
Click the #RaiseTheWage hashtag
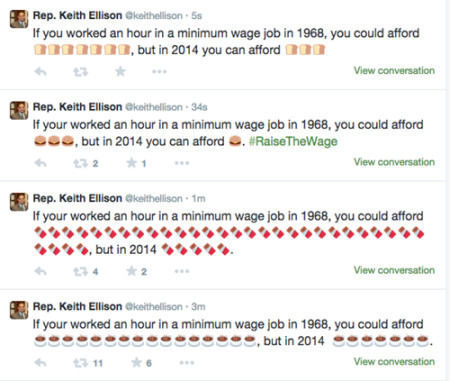click(x=293, y=141)
